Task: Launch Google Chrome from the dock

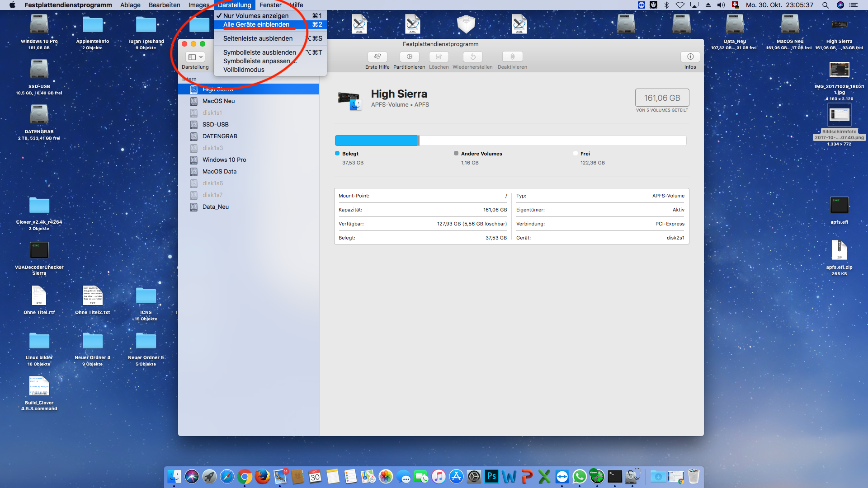Action: tap(245, 476)
